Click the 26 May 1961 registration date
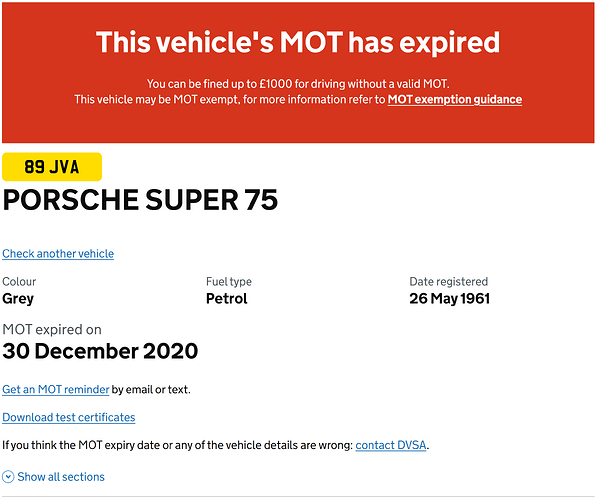Screen dimensions: 600x500 [449, 298]
